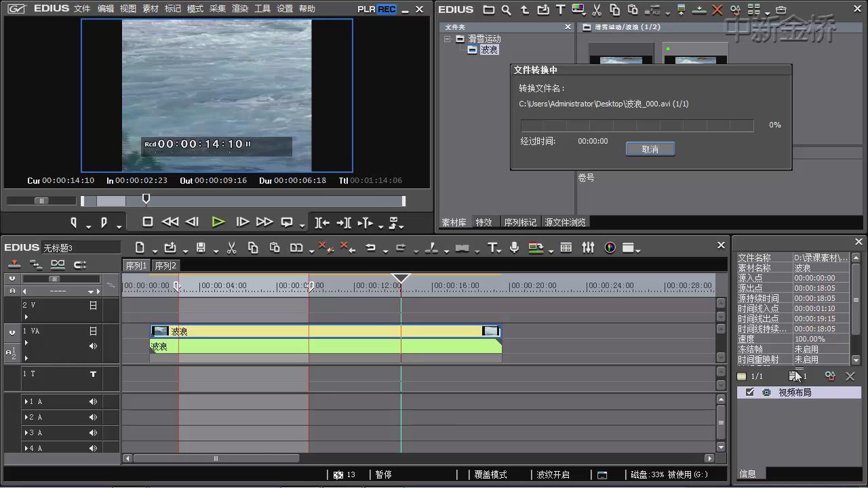Click the 取消 button
868x488 pixels.
click(x=650, y=149)
